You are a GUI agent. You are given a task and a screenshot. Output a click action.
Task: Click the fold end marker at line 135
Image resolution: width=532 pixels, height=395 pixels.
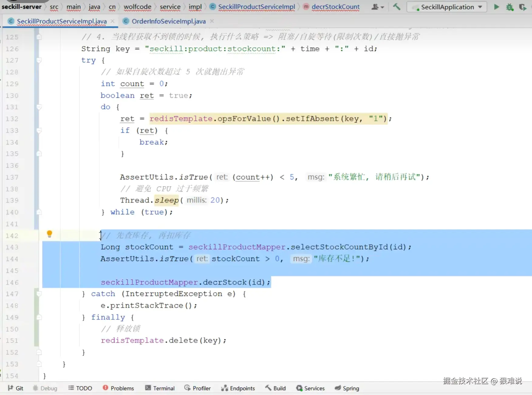(39, 154)
